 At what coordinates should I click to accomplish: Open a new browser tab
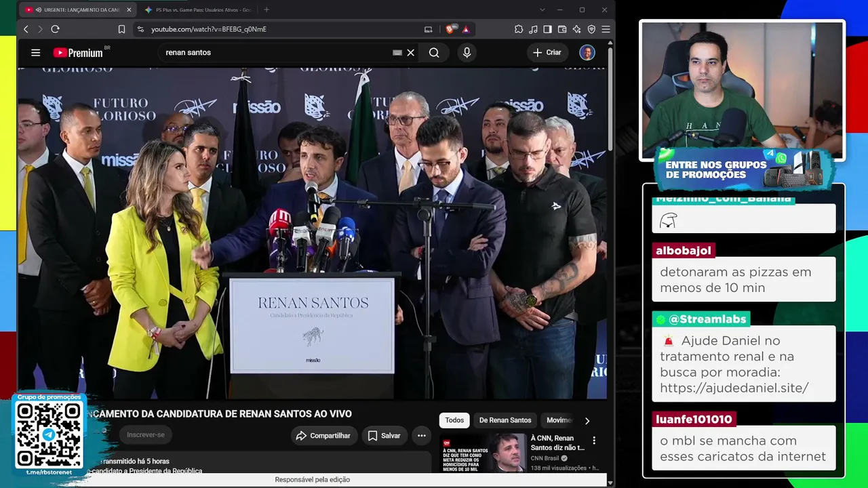pos(267,10)
